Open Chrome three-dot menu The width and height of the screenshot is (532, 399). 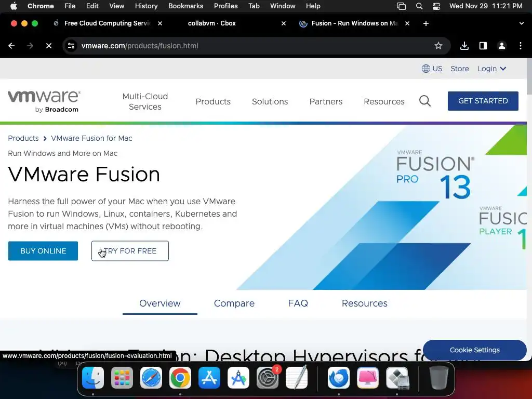[521, 46]
